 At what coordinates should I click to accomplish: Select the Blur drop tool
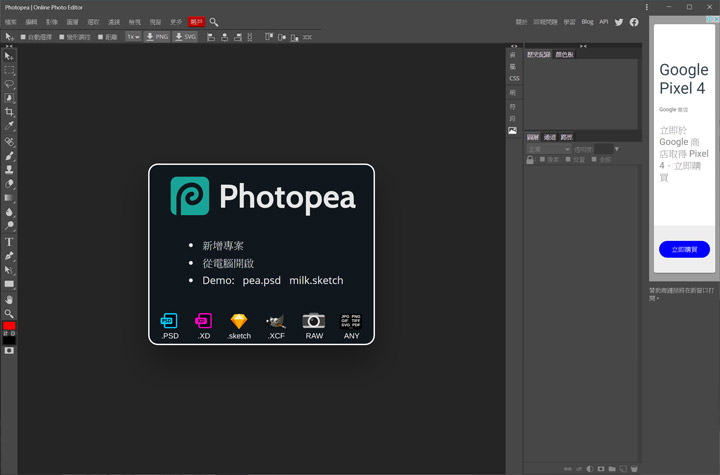tap(9, 212)
